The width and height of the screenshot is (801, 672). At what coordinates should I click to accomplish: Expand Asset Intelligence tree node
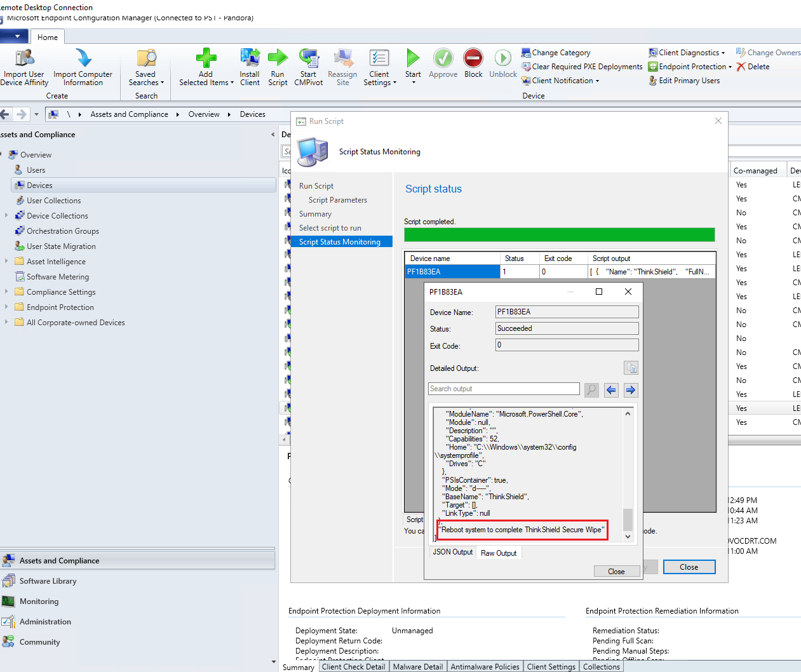pos(6,261)
